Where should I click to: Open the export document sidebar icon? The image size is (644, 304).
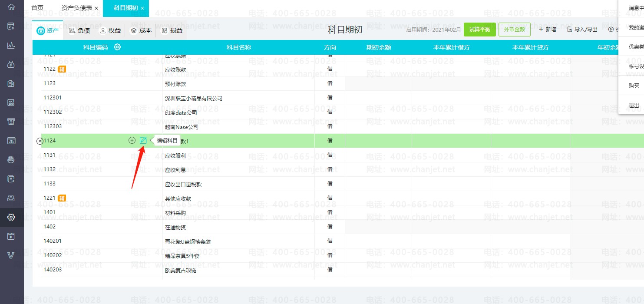point(11,179)
